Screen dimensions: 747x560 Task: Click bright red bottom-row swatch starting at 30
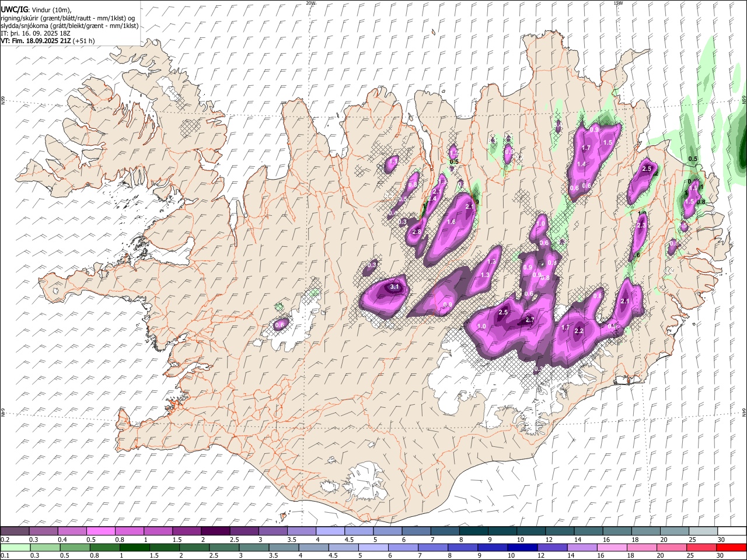click(731, 547)
